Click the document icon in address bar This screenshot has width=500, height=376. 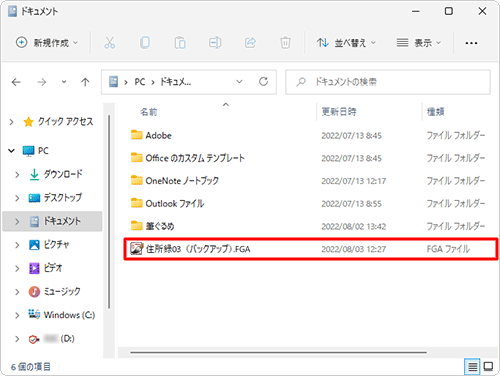(x=114, y=82)
